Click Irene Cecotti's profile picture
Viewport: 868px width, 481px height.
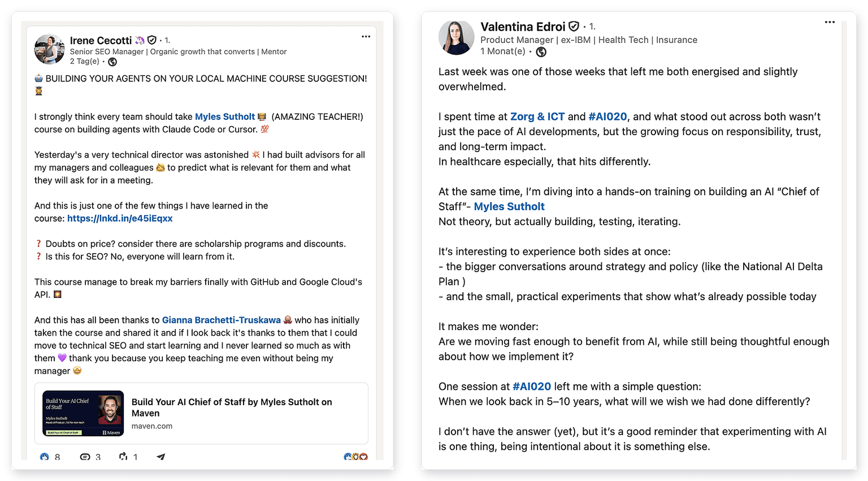tap(49, 49)
